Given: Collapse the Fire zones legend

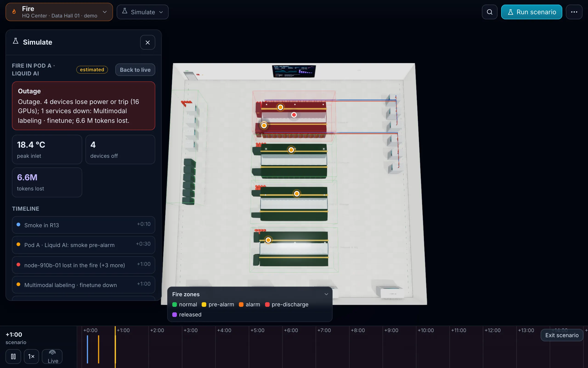Looking at the screenshot, I should coord(326,294).
